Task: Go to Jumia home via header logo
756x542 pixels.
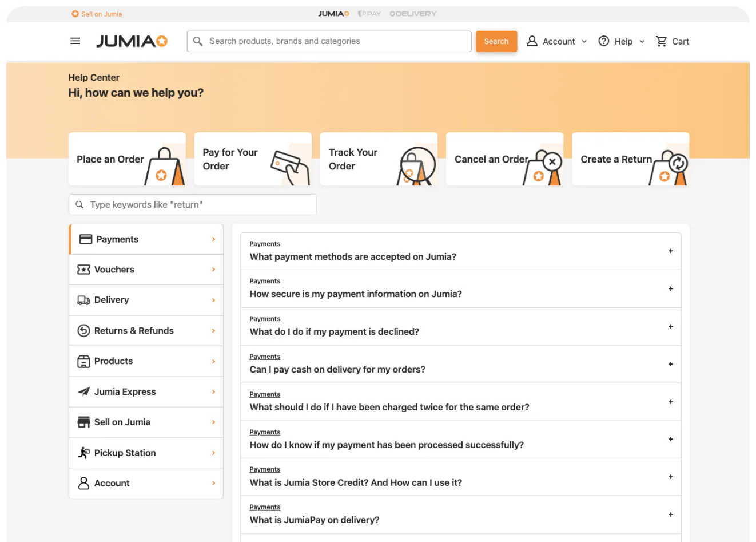Action: (132, 41)
